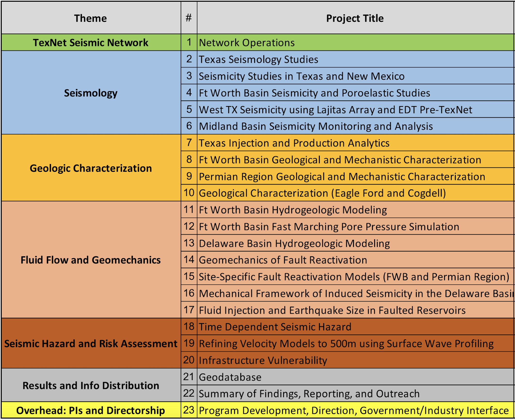Image resolution: width=515 pixels, height=420 pixels.
Task: Select the 'Project Title' column header
Action: [x=355, y=18]
